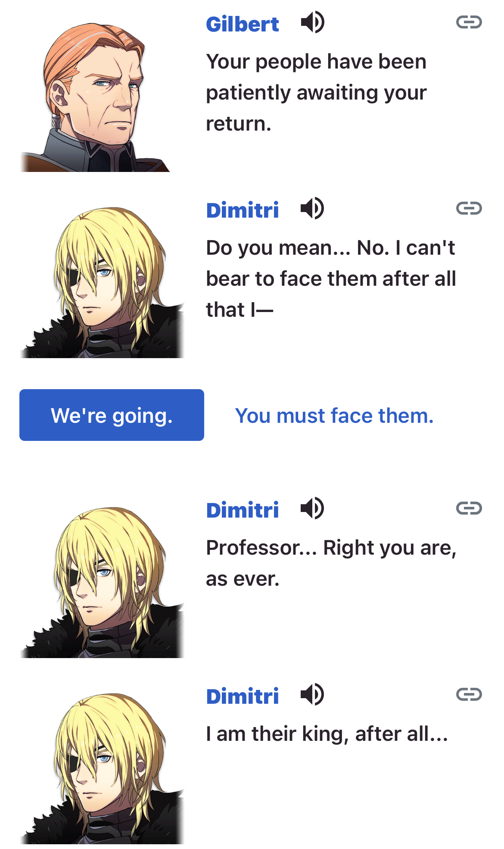Play audio for Gilbert's line

coord(312,22)
